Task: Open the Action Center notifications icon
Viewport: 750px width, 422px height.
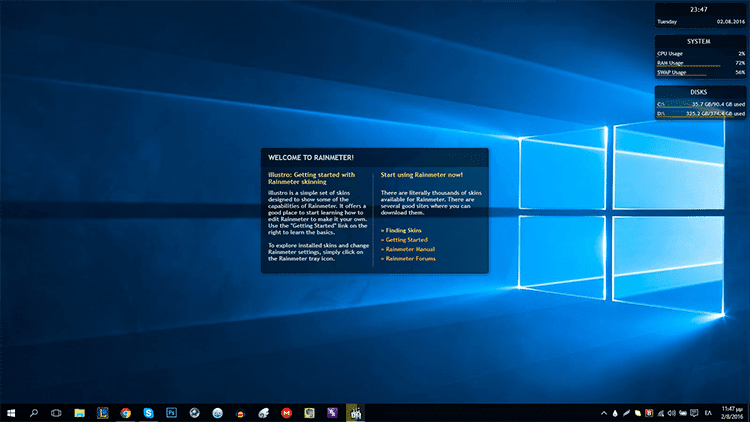Action: pyautogui.click(x=695, y=413)
